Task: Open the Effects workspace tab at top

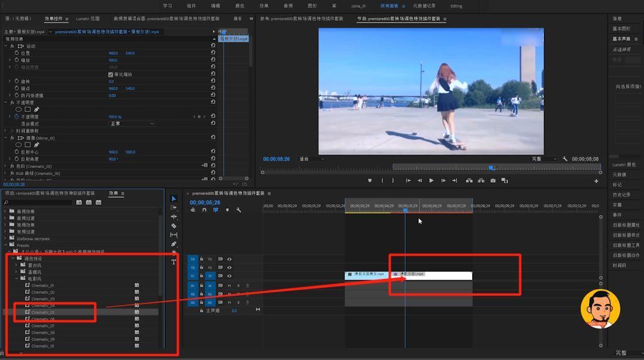Action: pyautogui.click(x=264, y=6)
